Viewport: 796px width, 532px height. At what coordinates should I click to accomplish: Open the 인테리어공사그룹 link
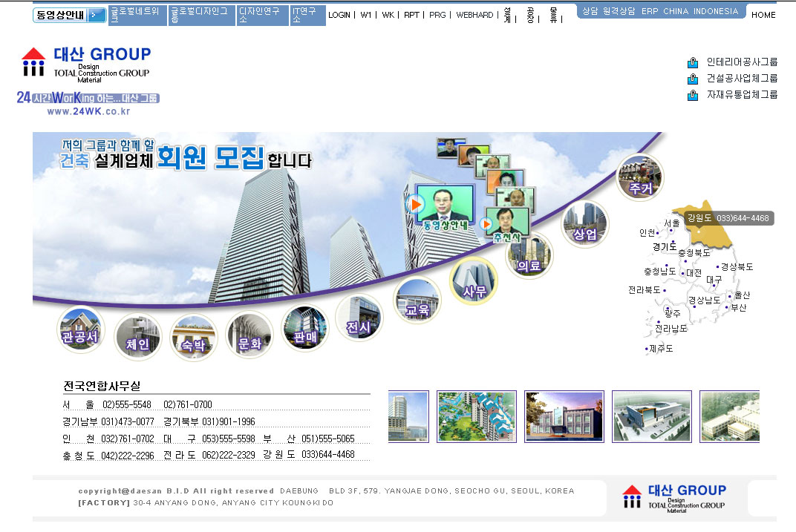pos(743,62)
